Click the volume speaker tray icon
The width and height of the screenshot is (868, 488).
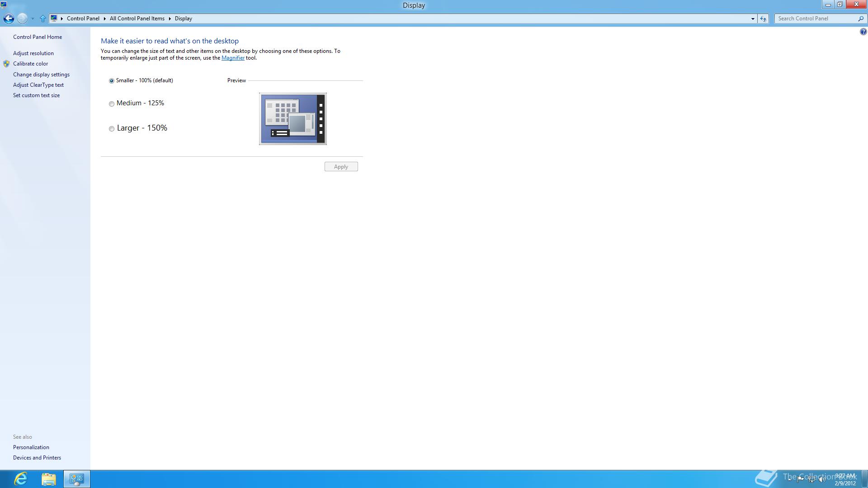[822, 479]
